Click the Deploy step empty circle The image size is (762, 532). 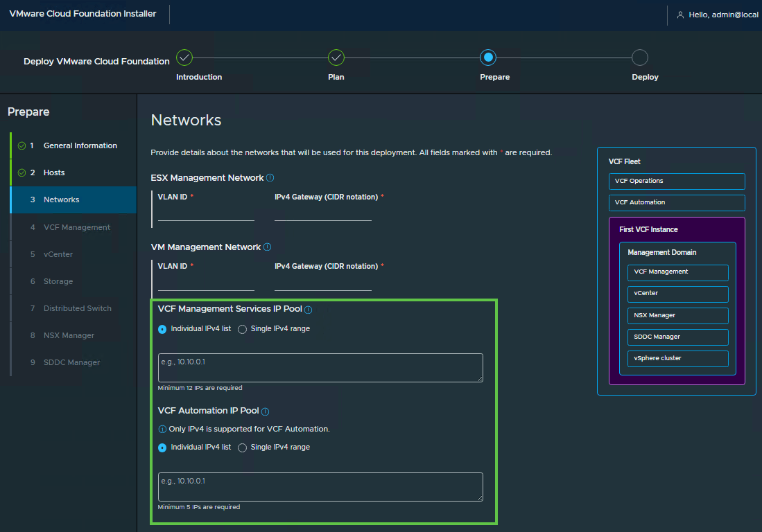(x=639, y=57)
